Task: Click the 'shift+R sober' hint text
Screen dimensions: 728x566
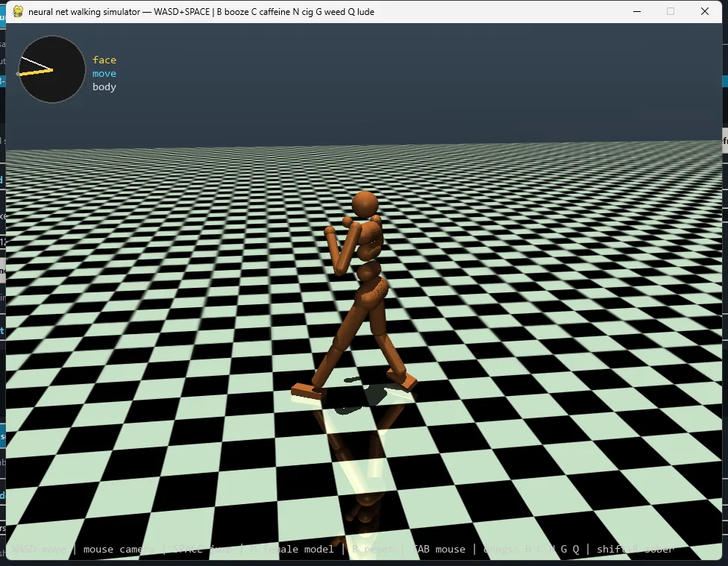Action: [635, 550]
